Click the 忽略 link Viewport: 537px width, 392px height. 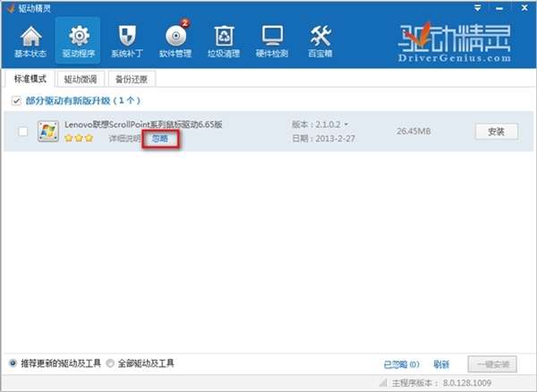pos(160,139)
